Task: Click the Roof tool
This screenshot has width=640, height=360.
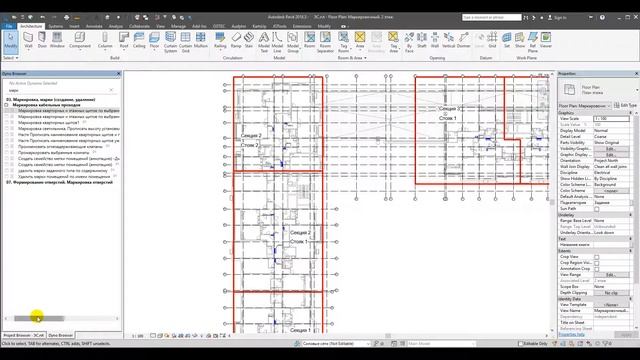Action: (x=124, y=41)
